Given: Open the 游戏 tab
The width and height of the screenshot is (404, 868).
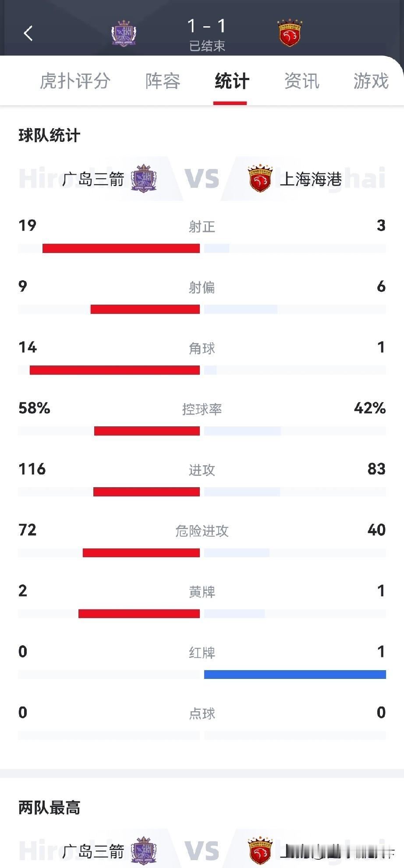Looking at the screenshot, I should [371, 81].
